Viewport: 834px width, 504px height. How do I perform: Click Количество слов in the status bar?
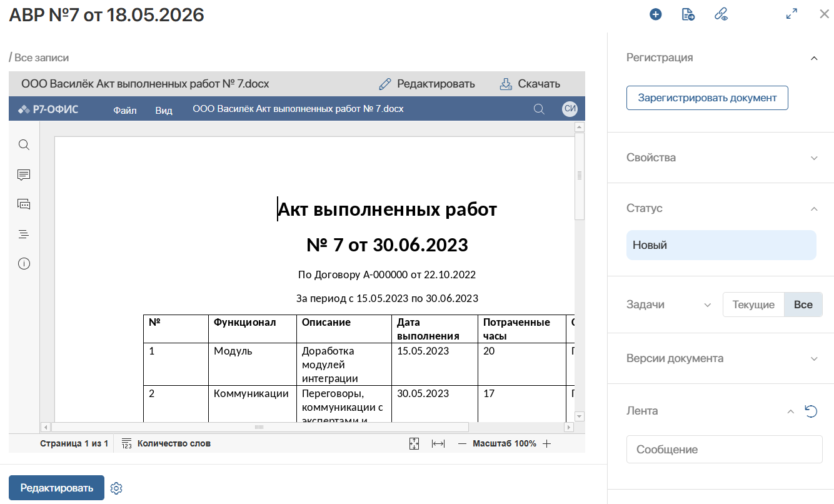(x=174, y=443)
